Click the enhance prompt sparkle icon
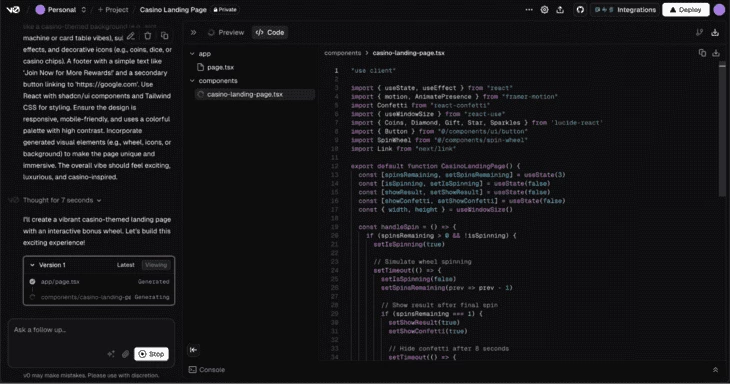 [x=111, y=354]
